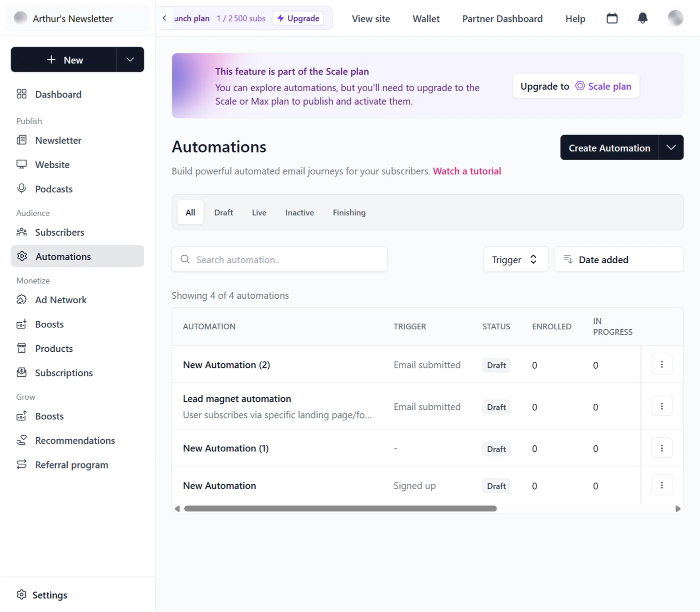Click the Upgrade badge in top bar
Screen dimensions: 700x612
[x=298, y=18]
